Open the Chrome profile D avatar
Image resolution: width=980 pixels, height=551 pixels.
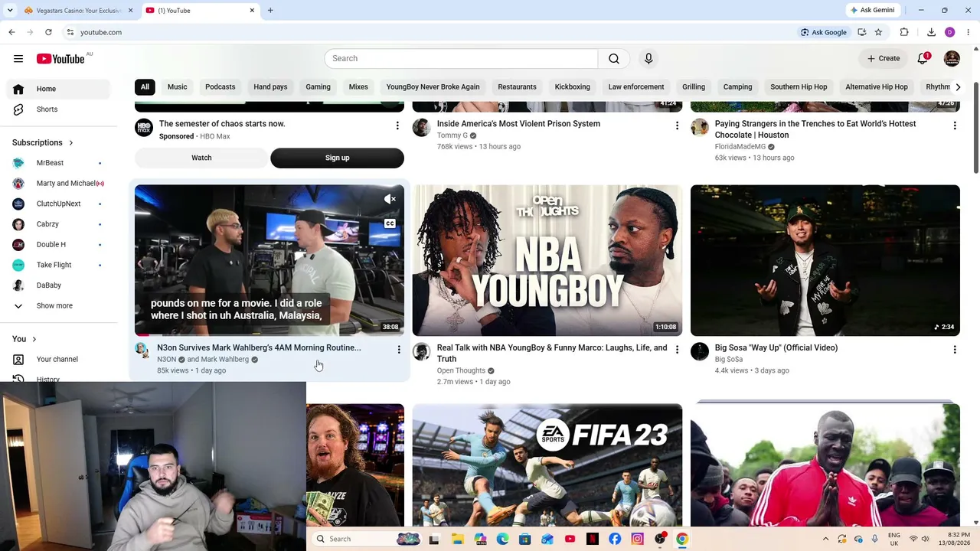[x=949, y=32]
